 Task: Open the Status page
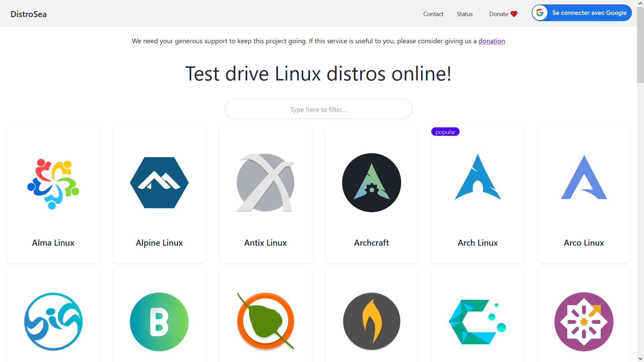(x=465, y=14)
